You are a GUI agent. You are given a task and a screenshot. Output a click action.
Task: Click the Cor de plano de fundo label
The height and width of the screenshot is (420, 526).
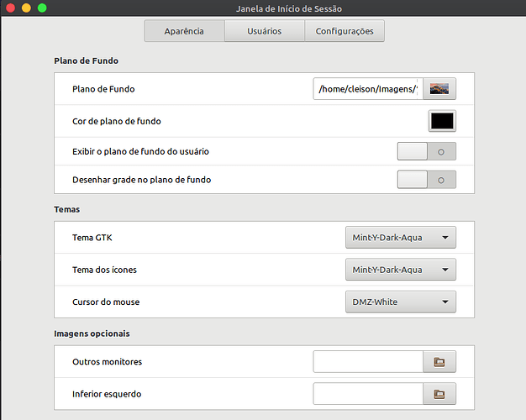[x=117, y=121]
